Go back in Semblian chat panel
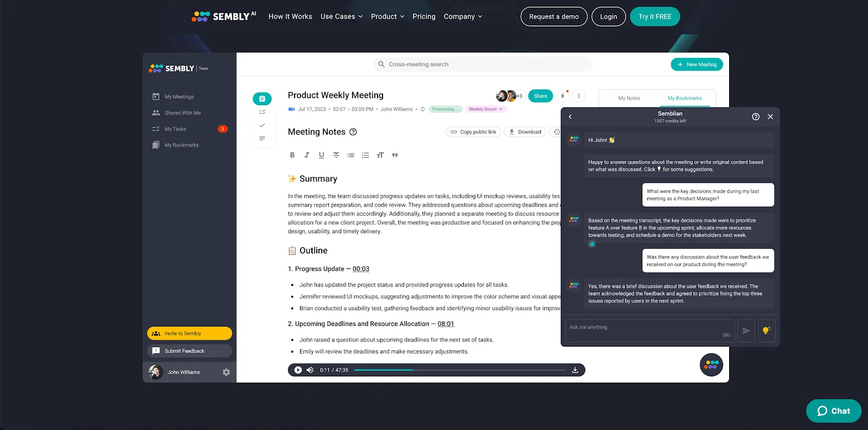 point(570,117)
